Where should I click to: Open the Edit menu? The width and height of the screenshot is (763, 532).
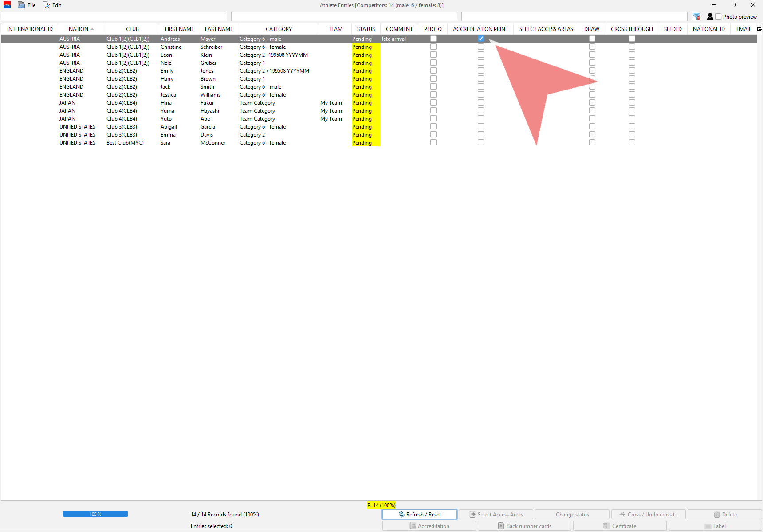(x=57, y=5)
